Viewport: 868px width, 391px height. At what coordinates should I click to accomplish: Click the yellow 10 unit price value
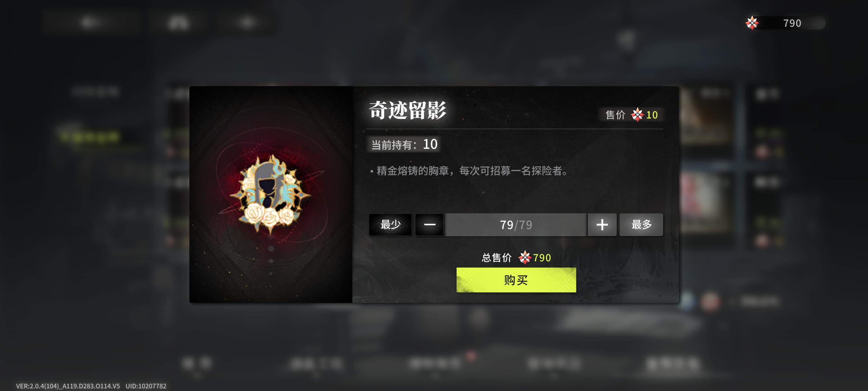click(652, 115)
